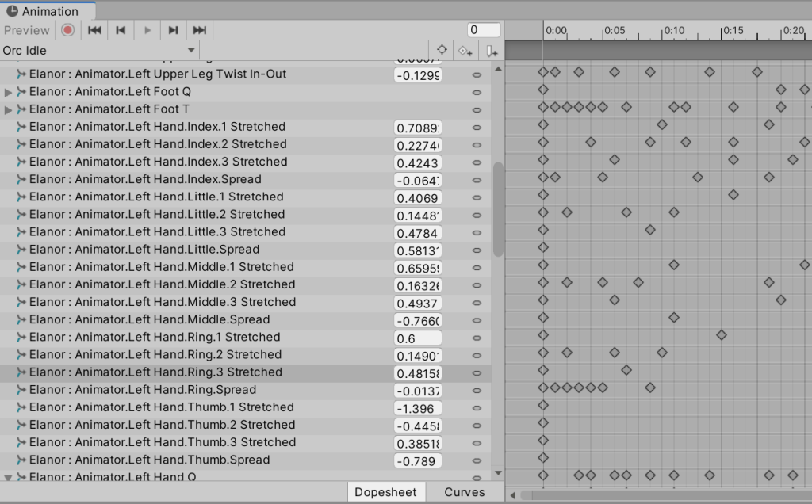Expand the Left Foot Q property
This screenshot has height=504, width=812.
[9, 92]
